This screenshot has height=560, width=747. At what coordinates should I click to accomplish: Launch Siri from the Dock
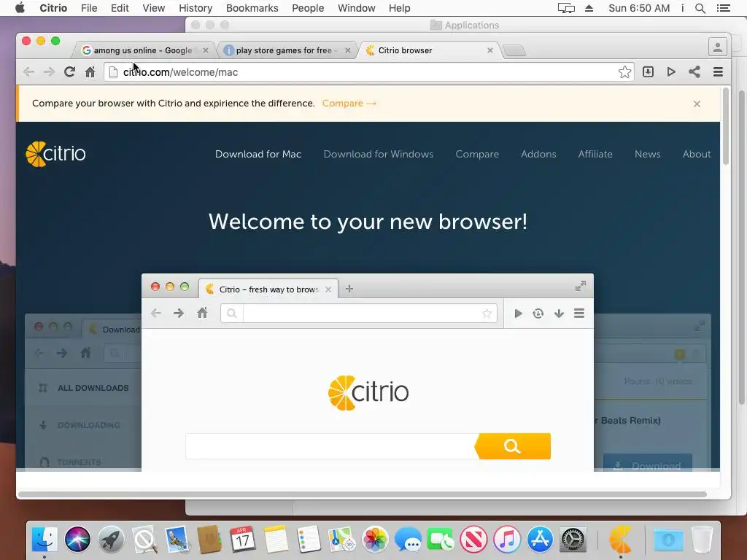(x=77, y=540)
